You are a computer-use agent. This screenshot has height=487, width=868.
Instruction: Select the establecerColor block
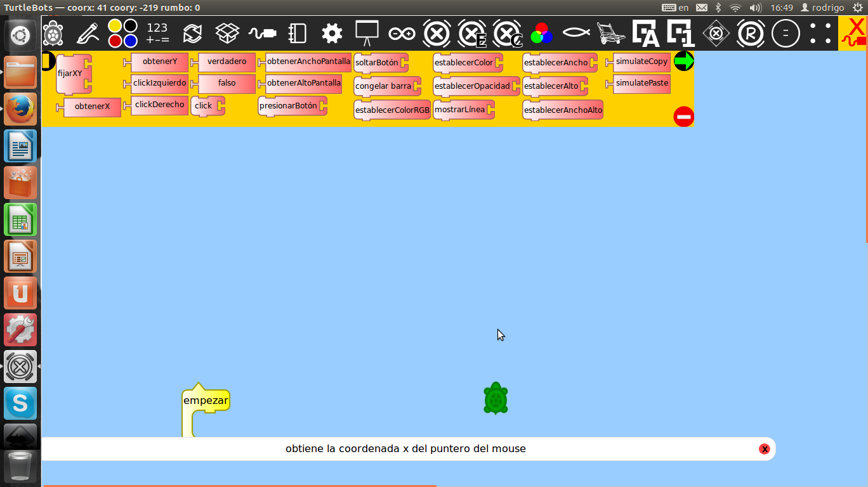(468, 63)
